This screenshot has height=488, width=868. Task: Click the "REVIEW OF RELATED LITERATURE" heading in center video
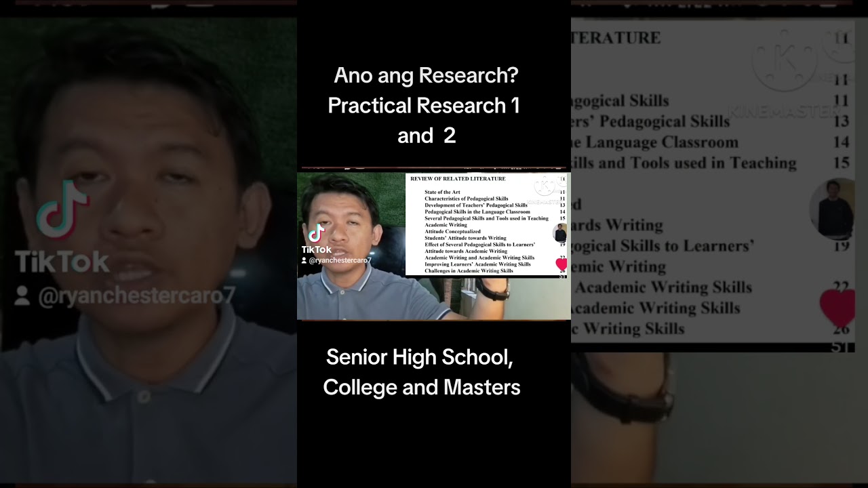tap(458, 178)
